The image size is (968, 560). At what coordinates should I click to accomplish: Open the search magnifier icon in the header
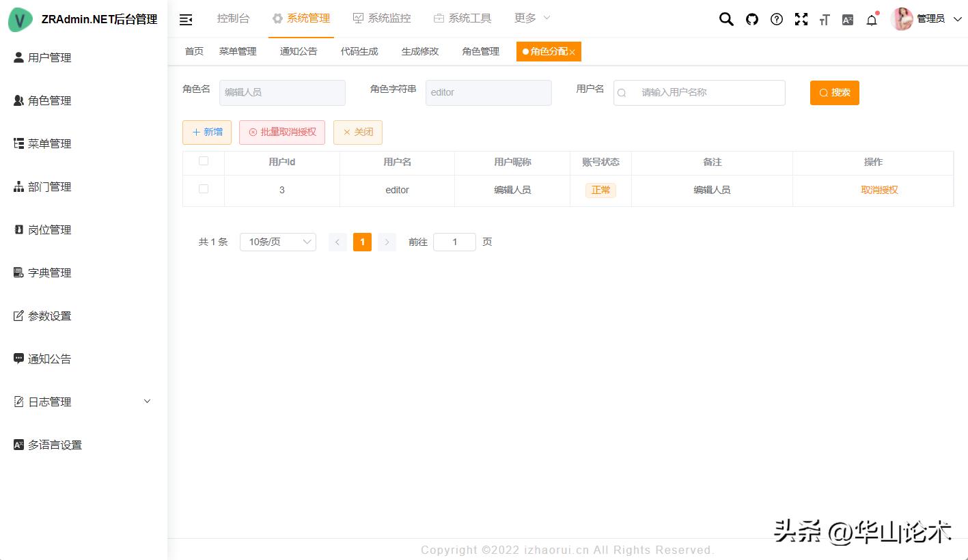[x=725, y=20]
